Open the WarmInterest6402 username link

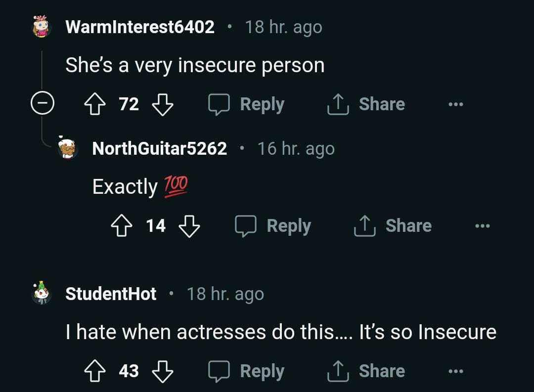[x=140, y=27]
